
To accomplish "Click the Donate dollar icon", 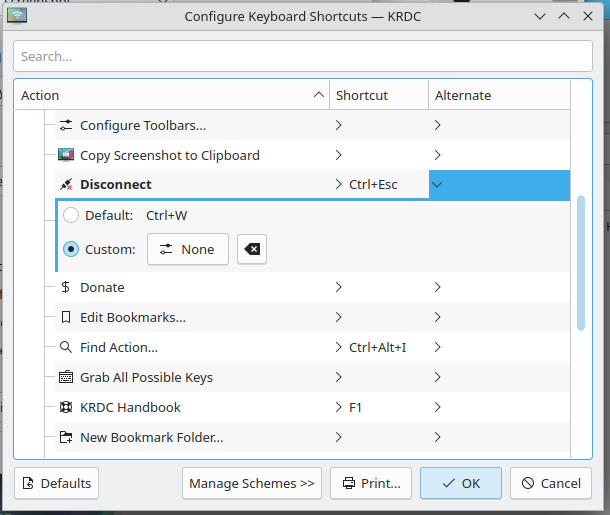I will coord(66,287).
